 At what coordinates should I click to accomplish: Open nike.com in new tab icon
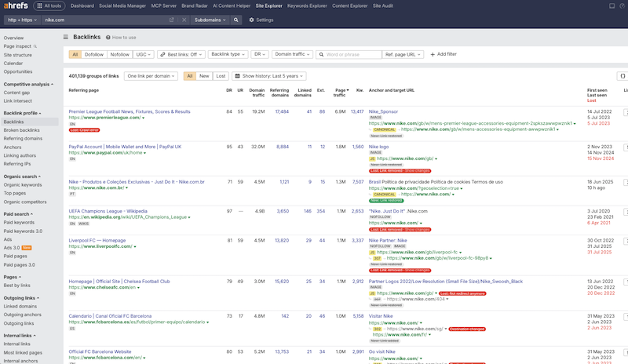(x=171, y=20)
